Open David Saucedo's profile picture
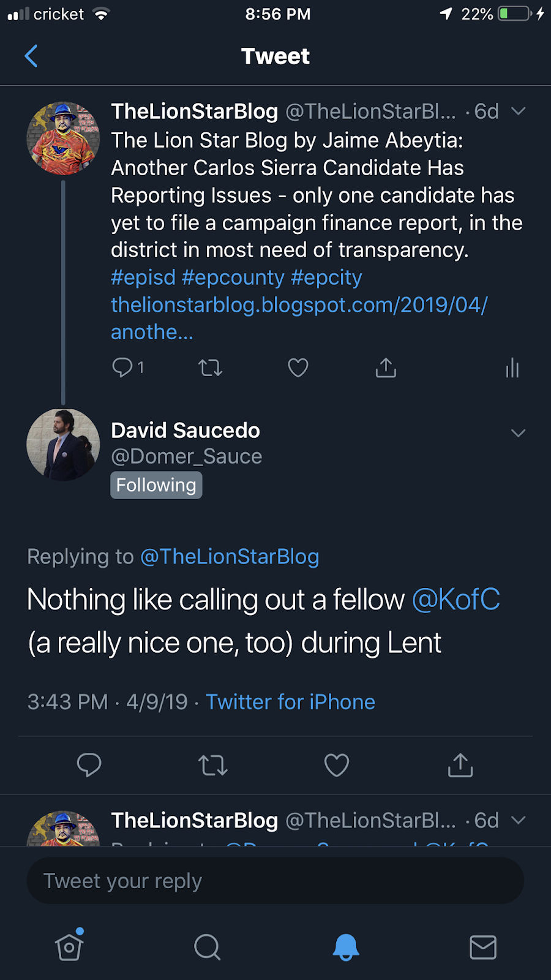The height and width of the screenshot is (980, 551). (63, 445)
